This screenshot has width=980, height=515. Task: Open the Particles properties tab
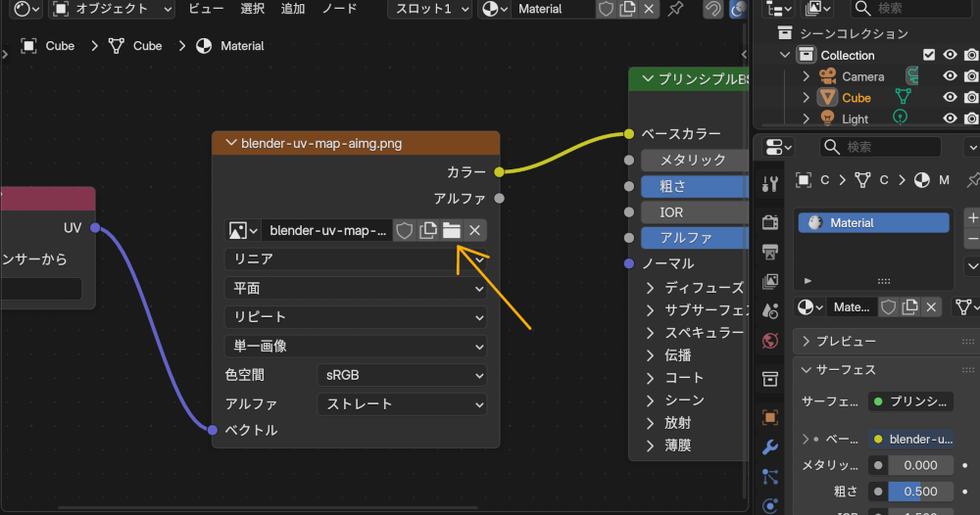(x=770, y=476)
